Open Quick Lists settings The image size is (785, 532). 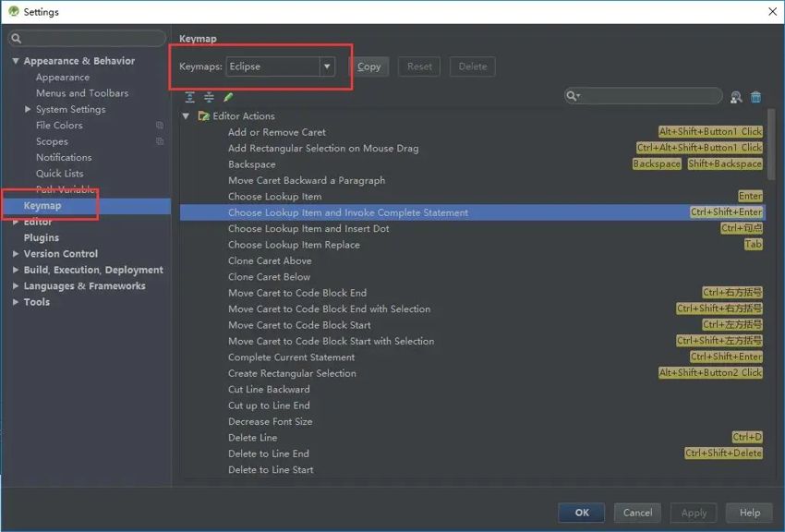pyautogui.click(x=60, y=173)
